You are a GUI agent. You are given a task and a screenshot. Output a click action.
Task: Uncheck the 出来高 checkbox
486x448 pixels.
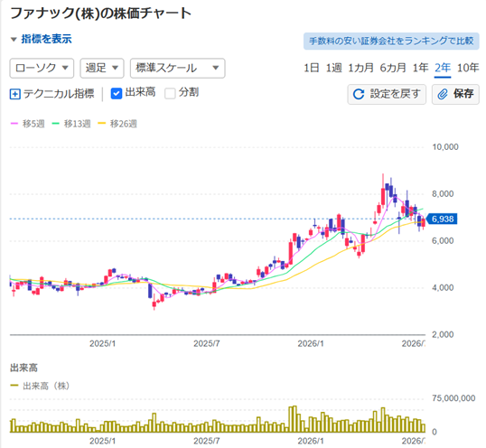click(117, 94)
